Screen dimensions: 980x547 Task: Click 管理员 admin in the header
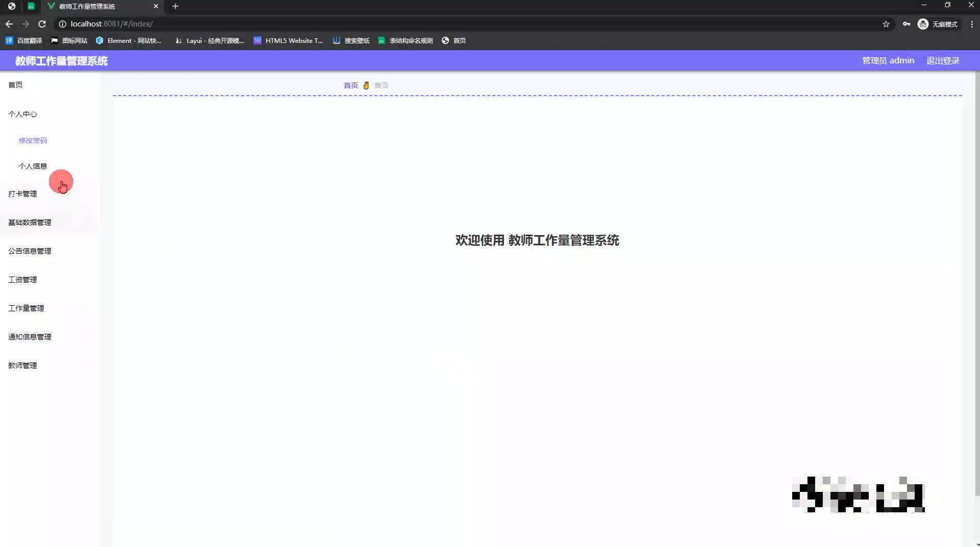point(888,60)
